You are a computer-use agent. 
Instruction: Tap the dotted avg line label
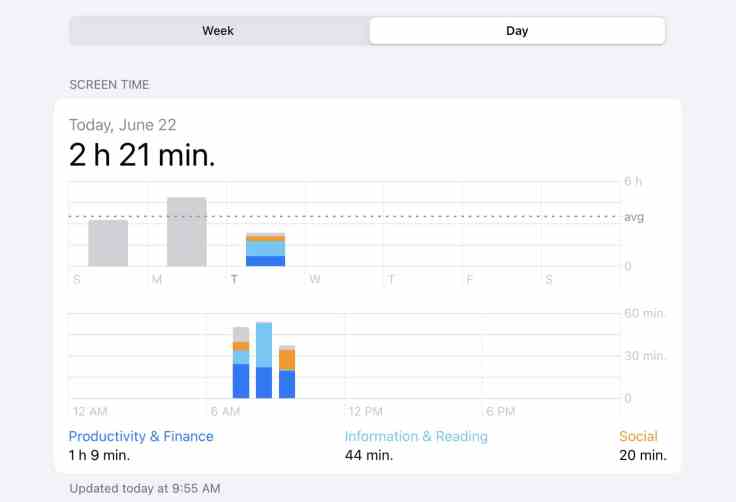coord(634,217)
